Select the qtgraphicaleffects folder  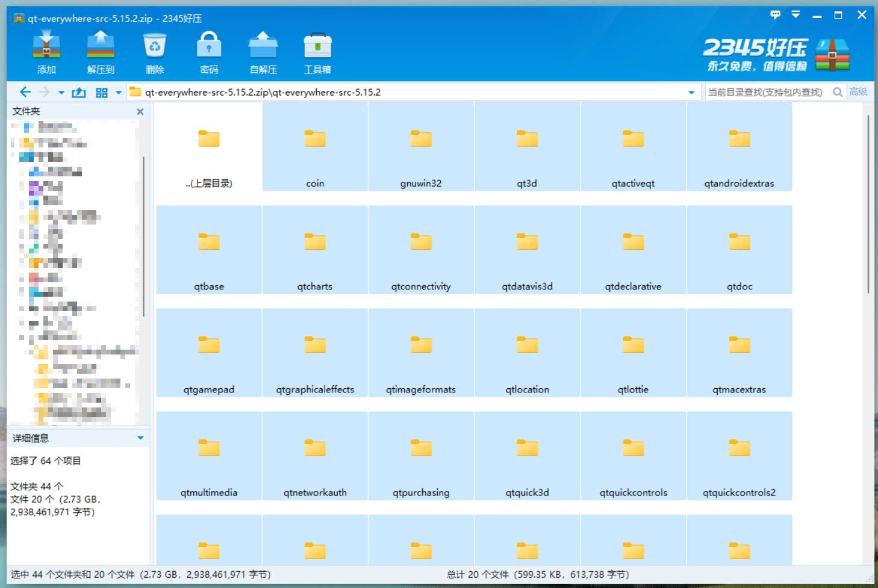click(315, 353)
